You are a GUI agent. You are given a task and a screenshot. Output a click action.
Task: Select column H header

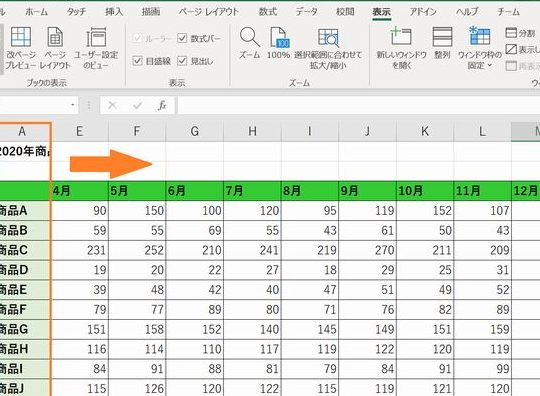click(252, 131)
